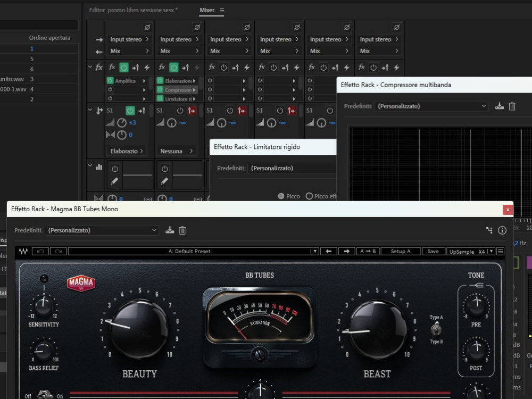Click the red send pre/post icon on third channel
This screenshot has height=399, width=532.
[242, 111]
